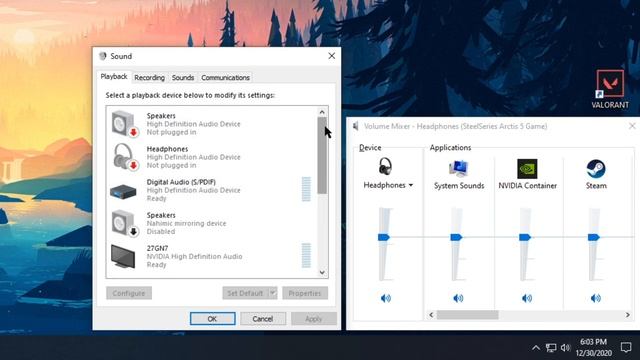Click the Steam volume slider handle
This screenshot has width=640, height=360.
(594, 237)
